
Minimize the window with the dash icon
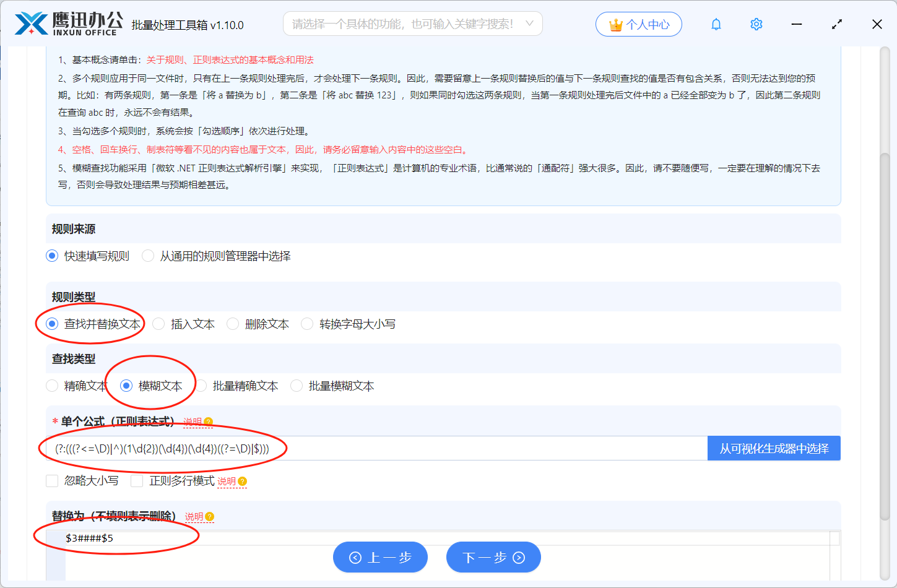pyautogui.click(x=797, y=24)
